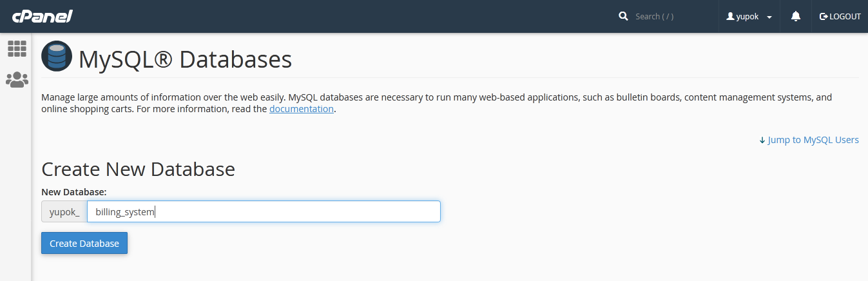Click the logout arrow icon

click(823, 16)
